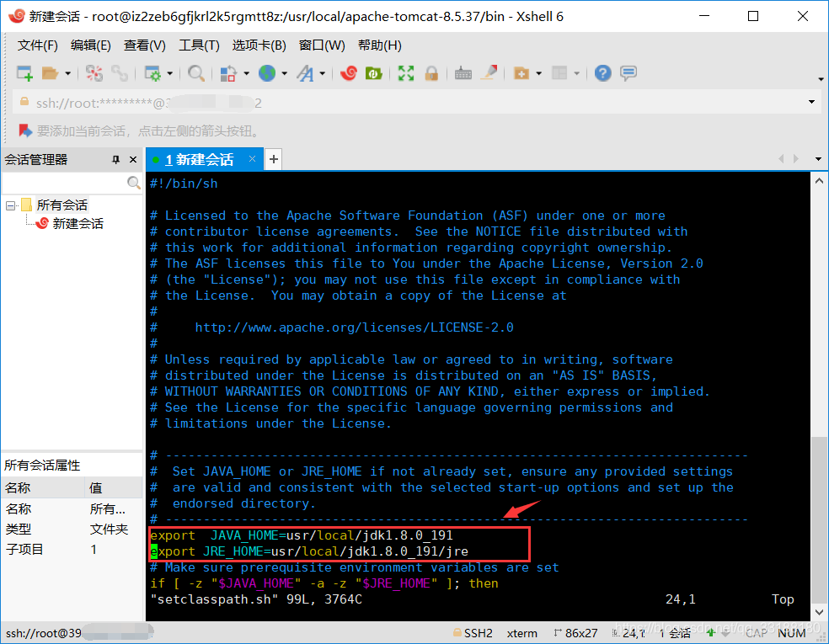829x644 pixels.
Task: Click the green Xftp toolbar icon
Action: point(374,73)
